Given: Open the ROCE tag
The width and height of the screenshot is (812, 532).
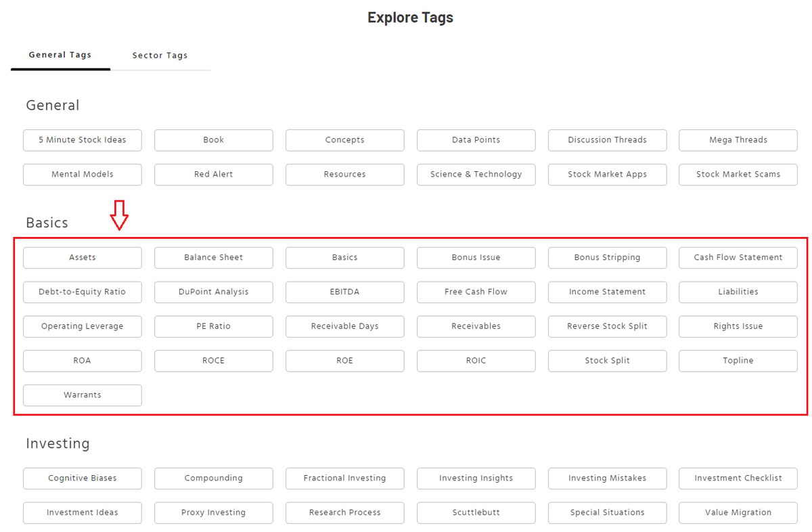Looking at the screenshot, I should point(213,361).
